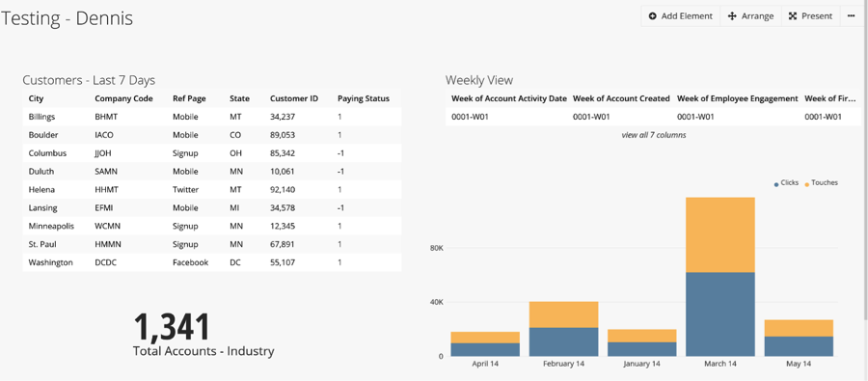Click the February 14 blue Clicks bar
868x381 pixels.
click(563, 341)
